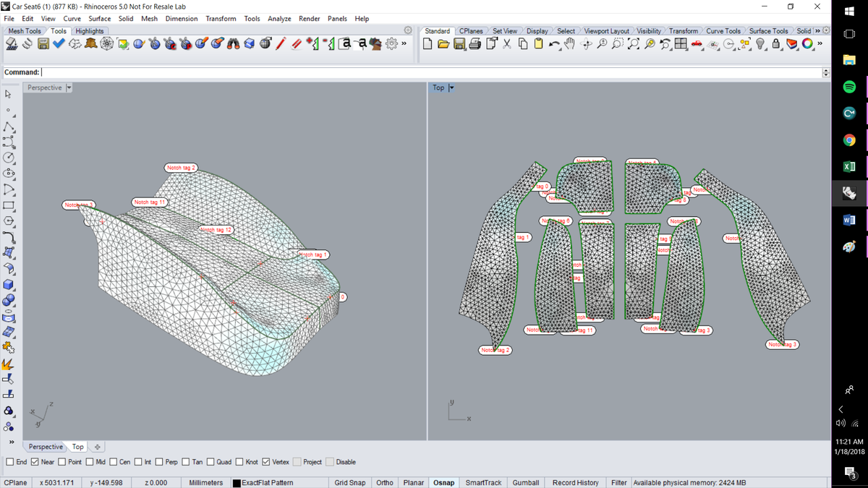Select the Undo arrow icon
868x488 pixels.
pos(554,44)
